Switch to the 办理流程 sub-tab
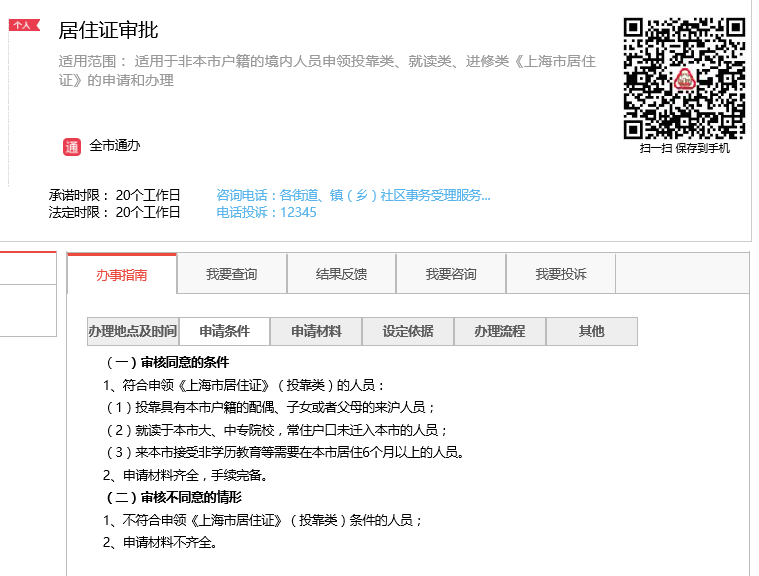Viewport: 759px width, 576px height. point(500,331)
